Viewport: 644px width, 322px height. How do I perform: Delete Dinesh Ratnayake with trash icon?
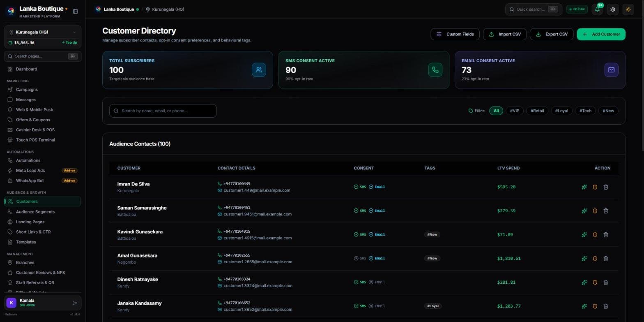click(605, 283)
